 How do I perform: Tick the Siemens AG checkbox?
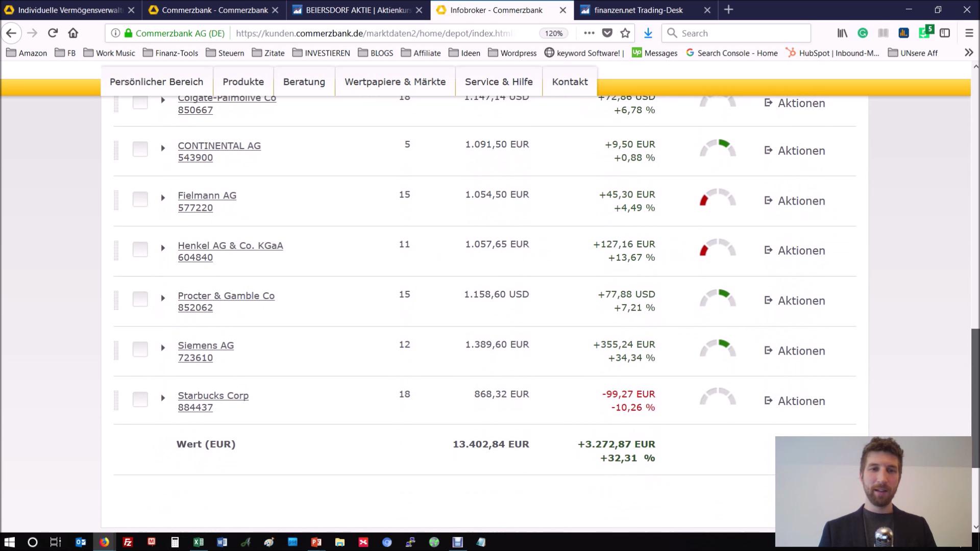coord(140,349)
